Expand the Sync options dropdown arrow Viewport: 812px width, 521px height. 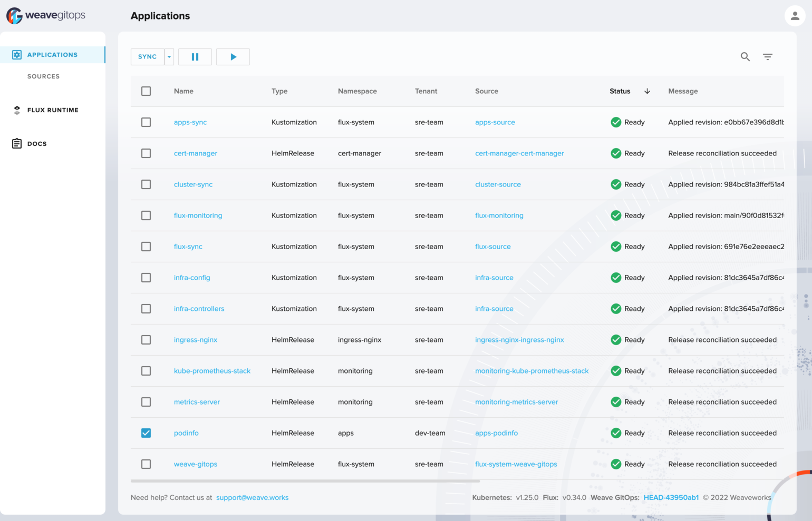tap(169, 57)
